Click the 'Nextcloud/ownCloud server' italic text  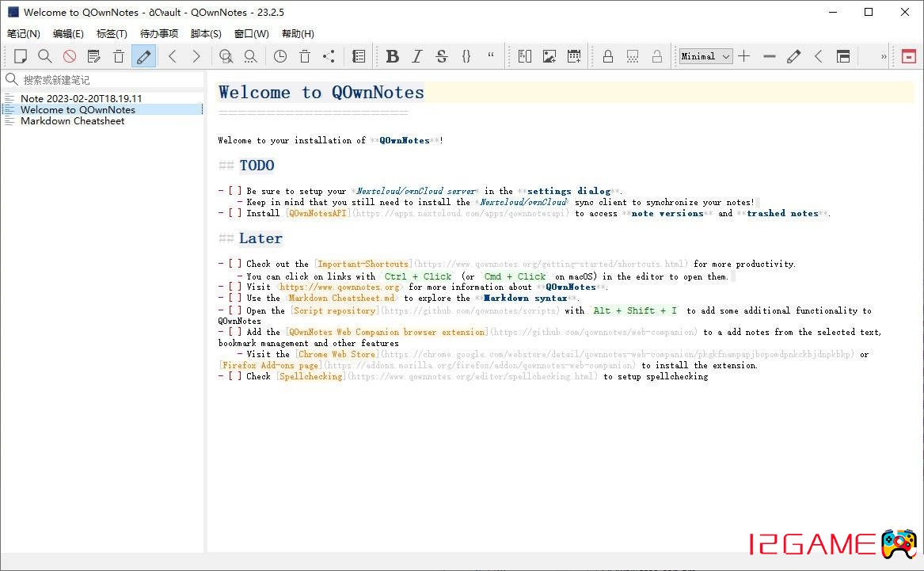[x=416, y=191]
